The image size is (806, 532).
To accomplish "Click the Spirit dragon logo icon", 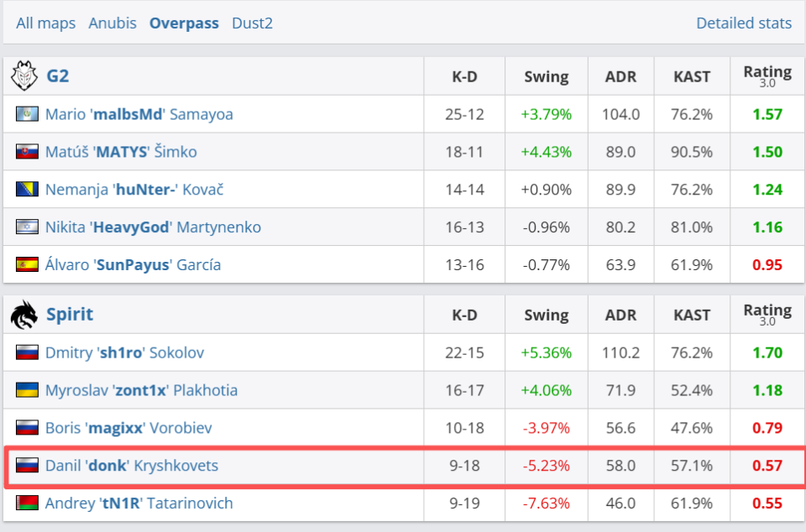I will click(24, 315).
